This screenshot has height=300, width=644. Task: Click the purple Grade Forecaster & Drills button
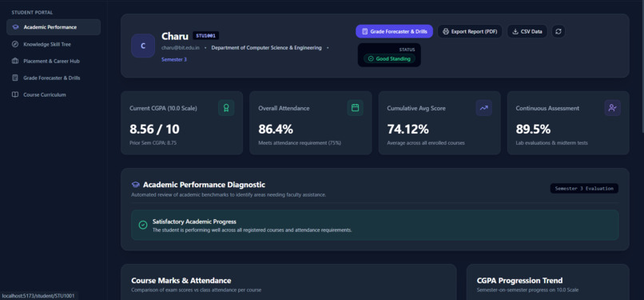click(x=394, y=31)
